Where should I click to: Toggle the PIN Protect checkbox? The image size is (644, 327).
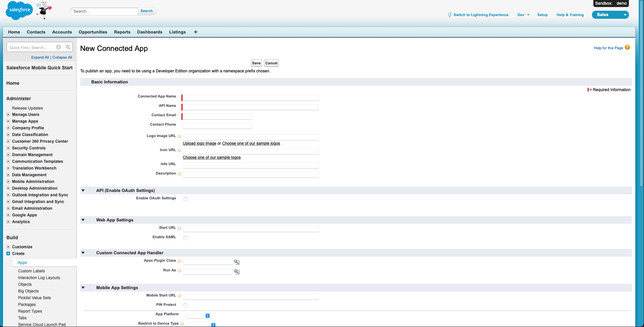click(185, 306)
